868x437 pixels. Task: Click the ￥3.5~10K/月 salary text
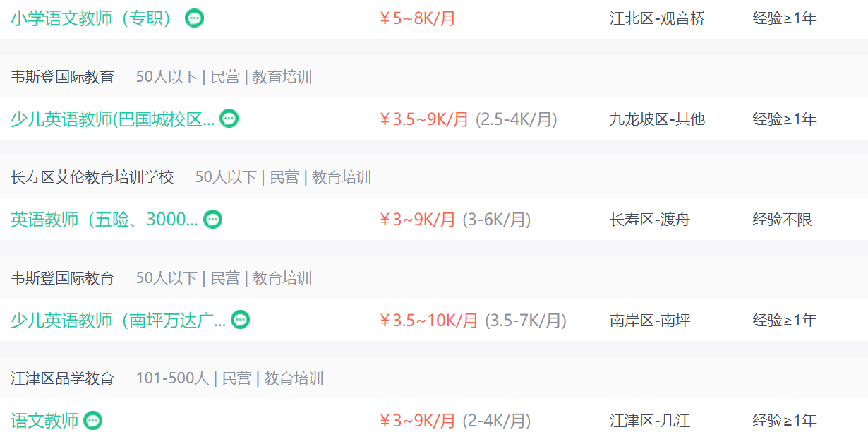tap(429, 321)
